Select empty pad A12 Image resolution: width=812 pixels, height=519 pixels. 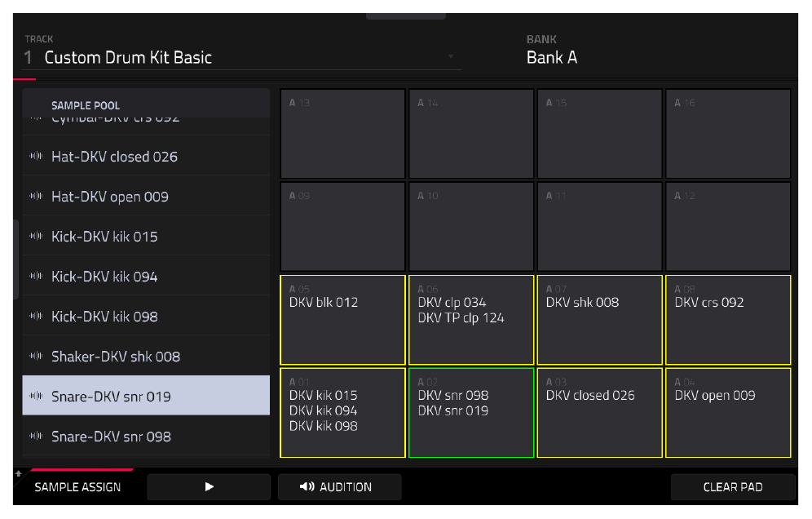pyautogui.click(x=728, y=227)
